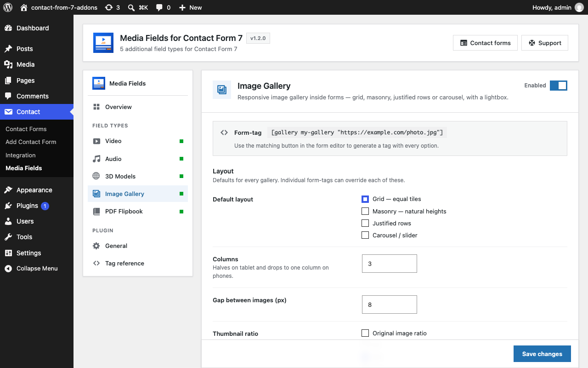This screenshot has height=368, width=588.
Task: Click the Contact envelope icon
Action: click(8, 112)
